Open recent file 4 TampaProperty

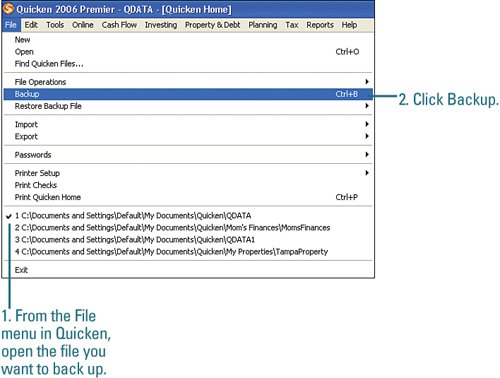[188, 252]
